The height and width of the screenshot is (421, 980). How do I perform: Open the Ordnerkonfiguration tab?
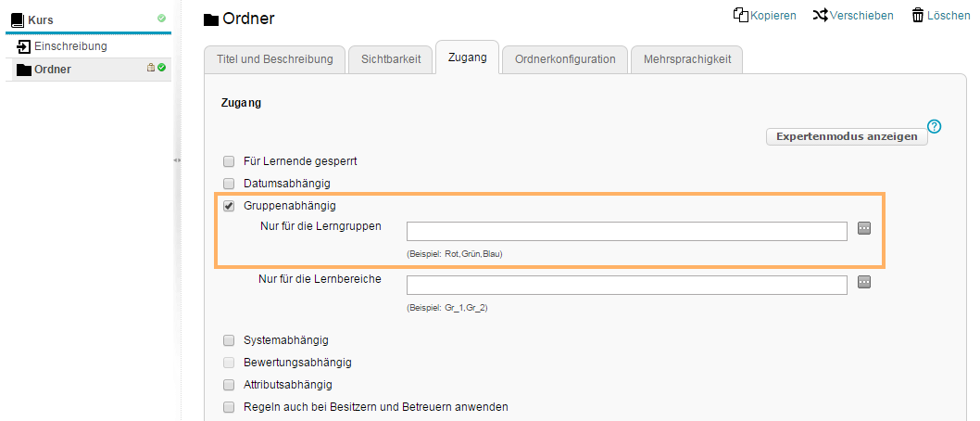[x=565, y=59]
